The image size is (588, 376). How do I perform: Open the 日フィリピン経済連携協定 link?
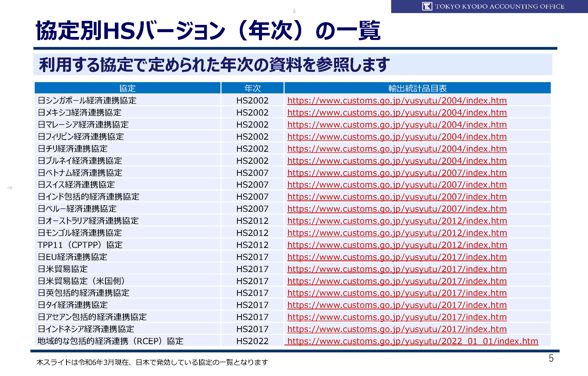[397, 137]
